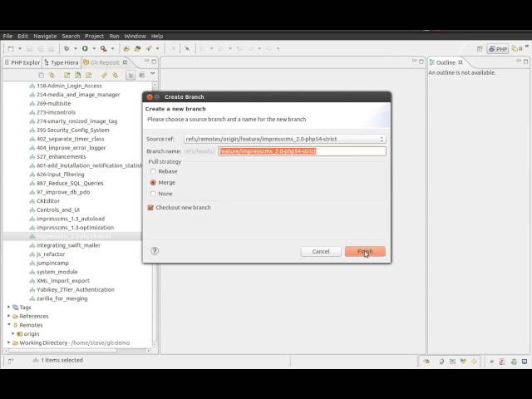Click the Branch name input field
The image size is (532, 399).
coord(302,151)
